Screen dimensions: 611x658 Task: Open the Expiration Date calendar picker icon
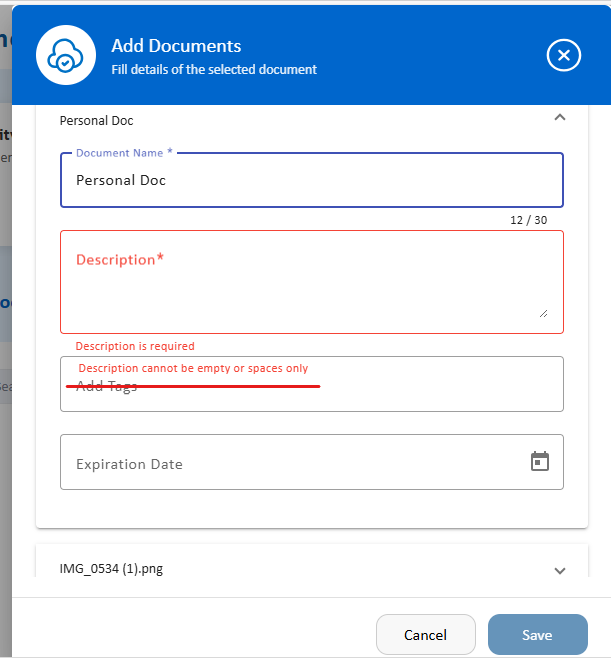tap(540, 461)
